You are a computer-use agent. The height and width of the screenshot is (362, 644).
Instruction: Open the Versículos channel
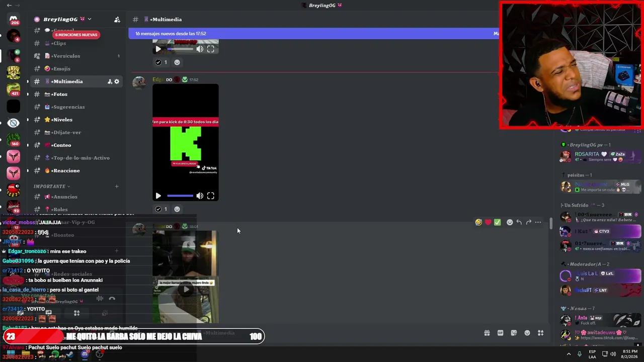pyautogui.click(x=76, y=56)
